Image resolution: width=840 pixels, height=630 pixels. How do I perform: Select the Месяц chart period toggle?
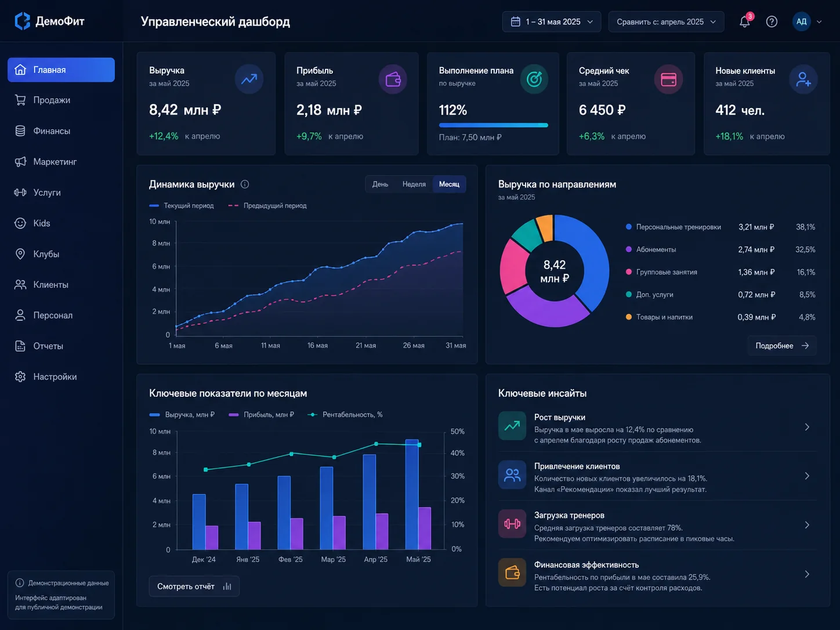click(x=449, y=184)
